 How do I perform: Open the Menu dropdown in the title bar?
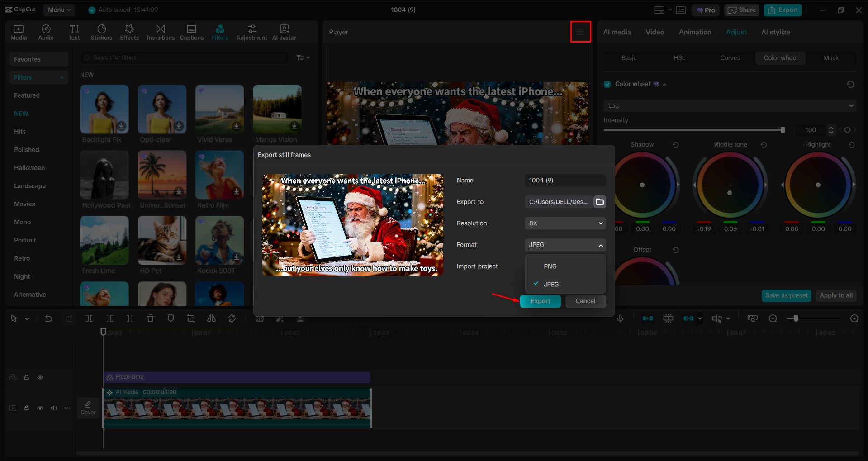point(59,10)
